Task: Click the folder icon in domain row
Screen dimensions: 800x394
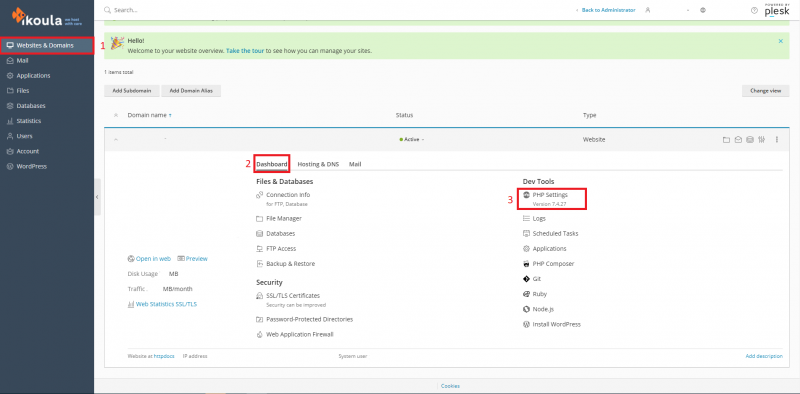Action: [726, 140]
